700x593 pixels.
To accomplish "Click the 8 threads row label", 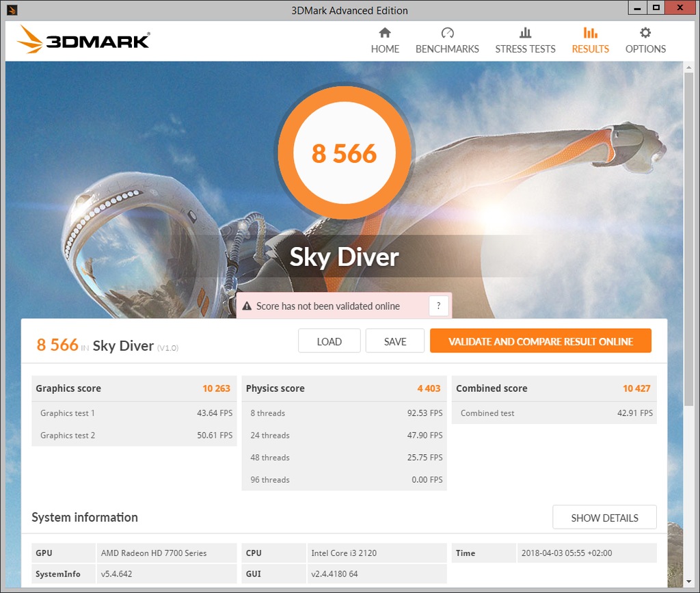I will (267, 413).
